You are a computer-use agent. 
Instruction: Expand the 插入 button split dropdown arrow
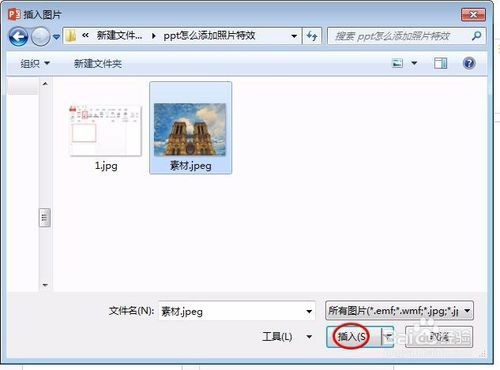coord(388,337)
